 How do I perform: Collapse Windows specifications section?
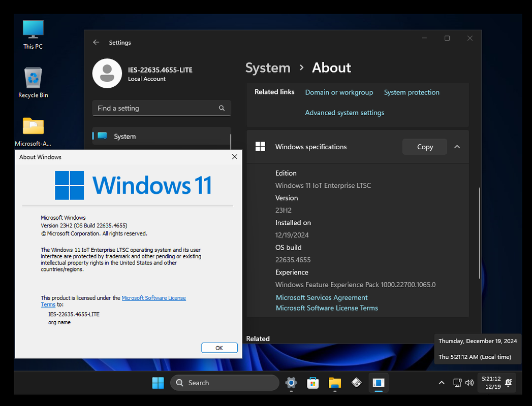(x=457, y=147)
